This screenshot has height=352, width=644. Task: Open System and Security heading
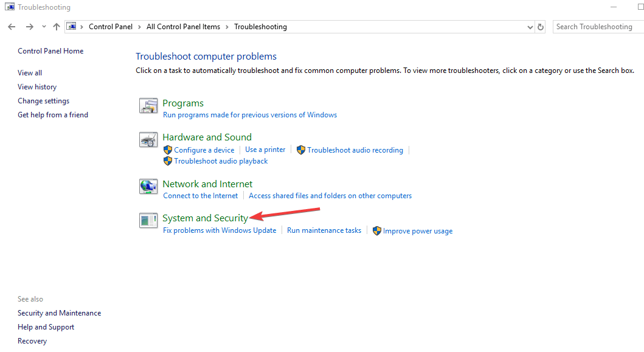click(206, 218)
